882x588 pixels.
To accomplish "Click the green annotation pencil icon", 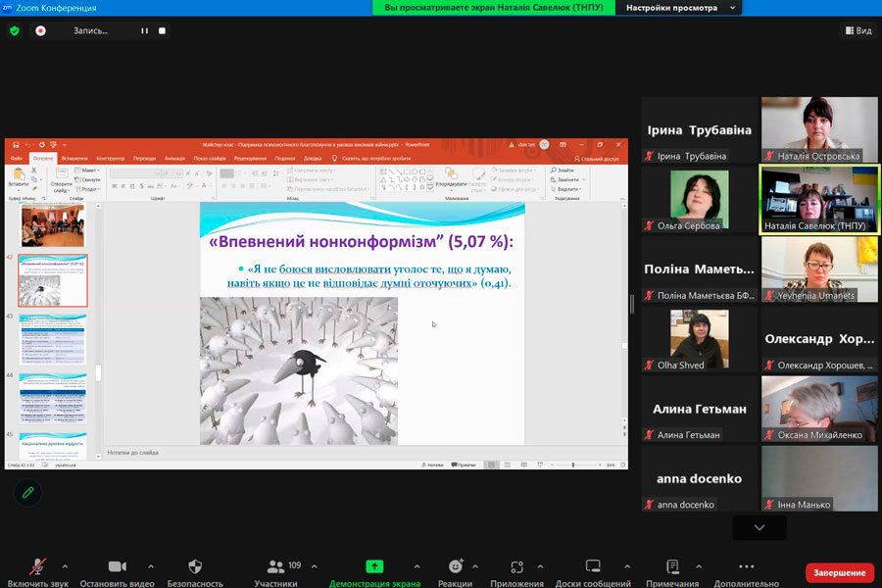I will [x=27, y=493].
